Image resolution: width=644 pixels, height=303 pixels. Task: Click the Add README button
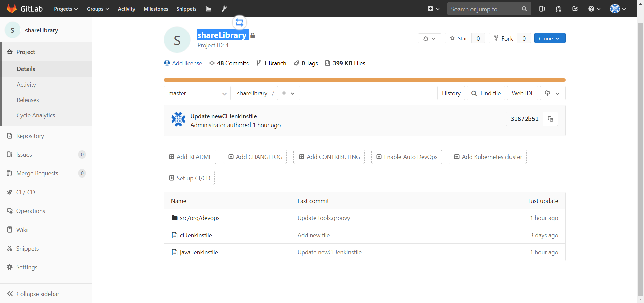(190, 157)
